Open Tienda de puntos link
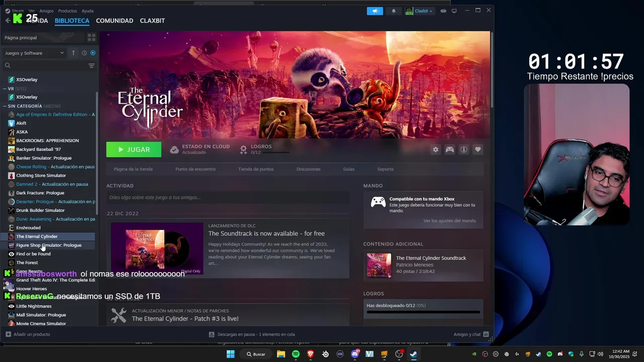The image size is (644, 362). pyautogui.click(x=256, y=169)
